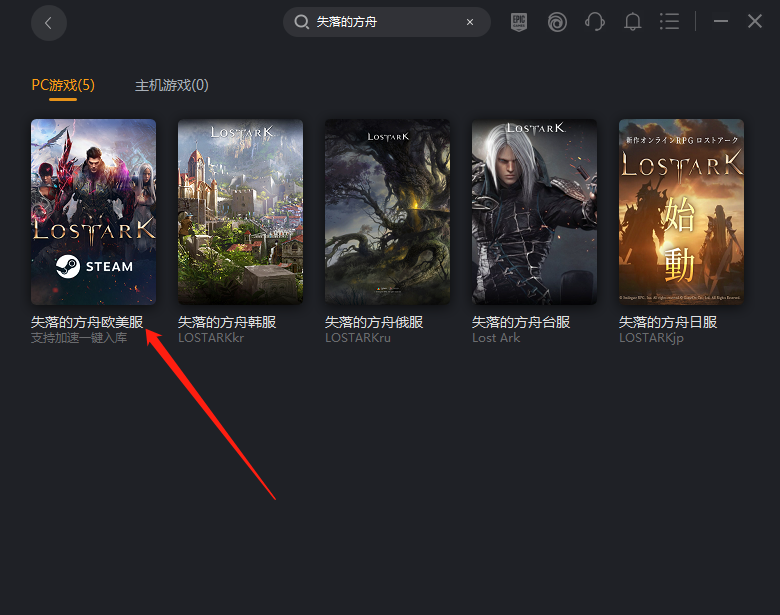Clear the search text with X
Screen dimensions: 780x615
tap(470, 22)
